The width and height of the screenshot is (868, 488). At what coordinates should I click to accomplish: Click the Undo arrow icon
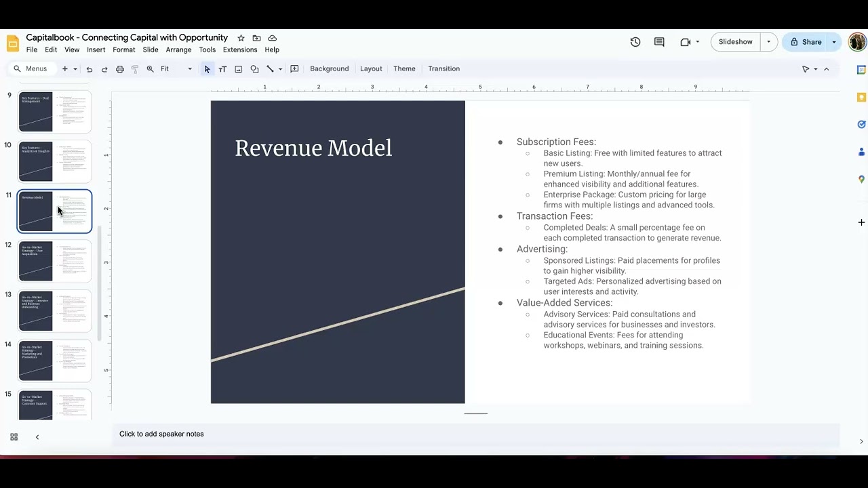click(89, 69)
